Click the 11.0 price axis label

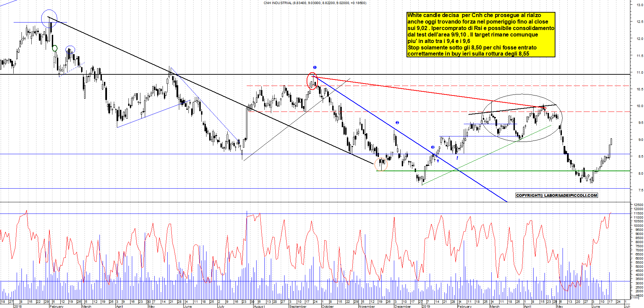coord(640,73)
